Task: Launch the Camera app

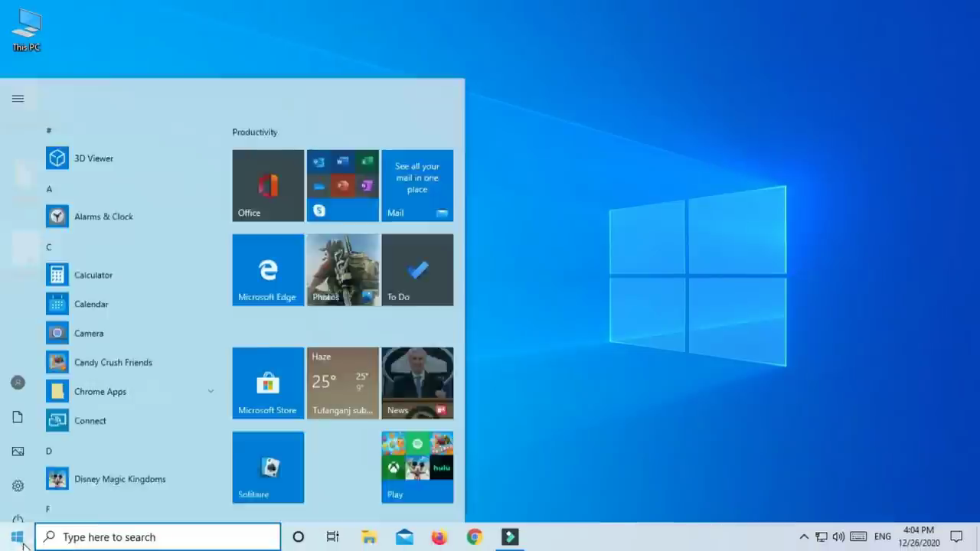Action: coord(89,333)
